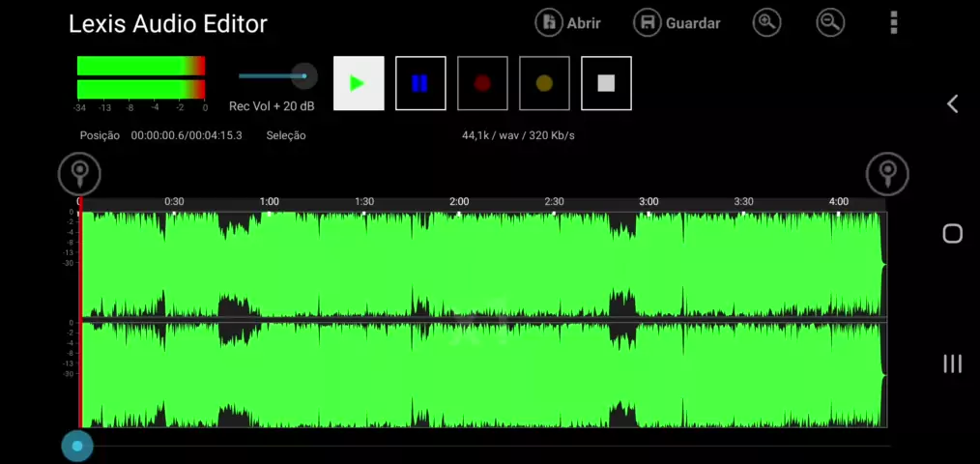Click the right selection marker pin
This screenshot has height=464, width=980.
(x=887, y=173)
